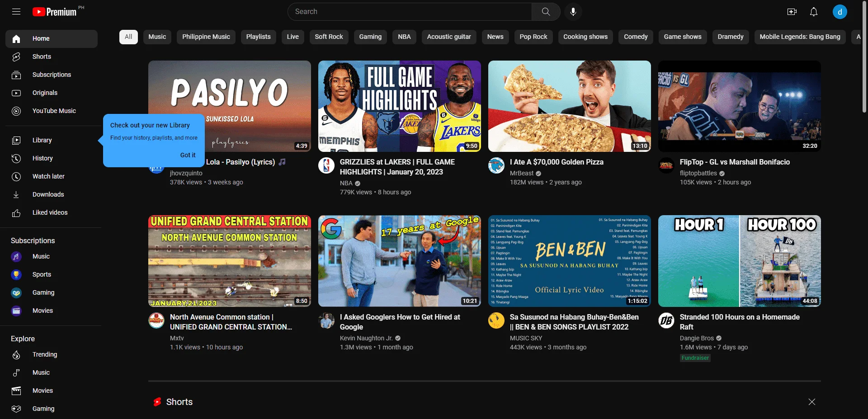
Task: Open the account avatar menu
Action: pos(840,12)
